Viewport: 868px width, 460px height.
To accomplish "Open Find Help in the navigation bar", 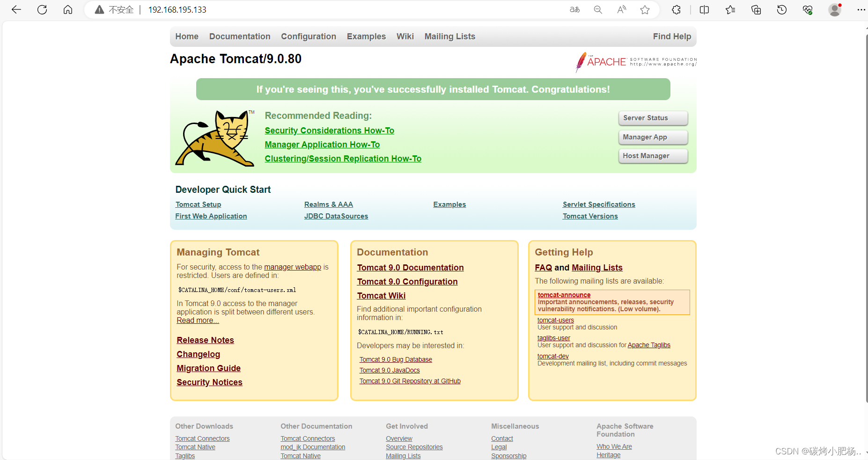I will (672, 37).
